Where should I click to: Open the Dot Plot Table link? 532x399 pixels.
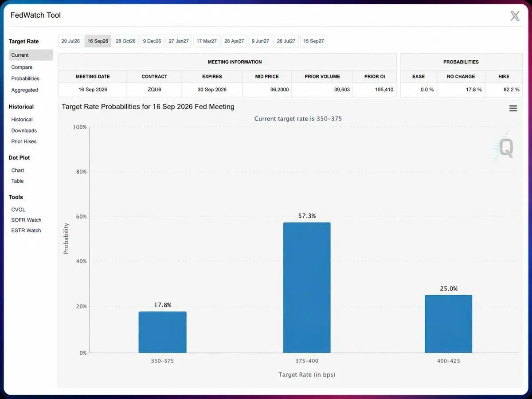coord(17,181)
